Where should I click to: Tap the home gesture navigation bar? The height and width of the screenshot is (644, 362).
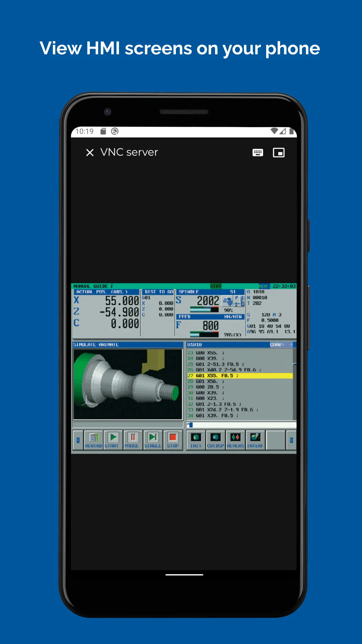pyautogui.click(x=184, y=575)
